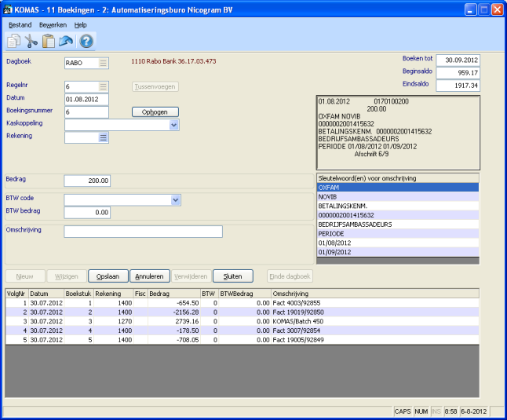
Task: Focus the Boeken tot date field
Action: [458, 60]
